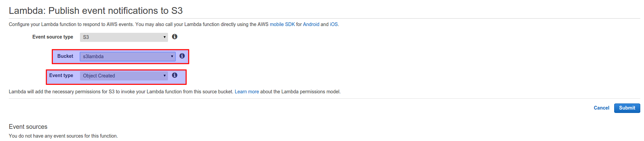Follow the iOS link

(334, 24)
